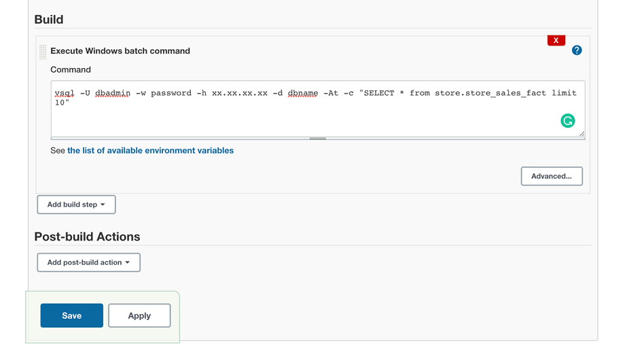Click the Advanced... button
Image resolution: width=644 pixels, height=356 pixels.
tap(552, 176)
